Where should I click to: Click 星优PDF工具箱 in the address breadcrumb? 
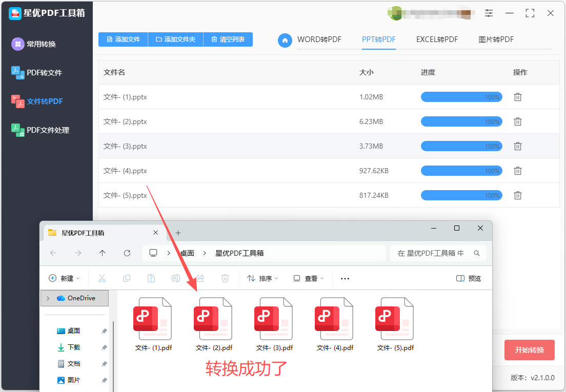239,253
